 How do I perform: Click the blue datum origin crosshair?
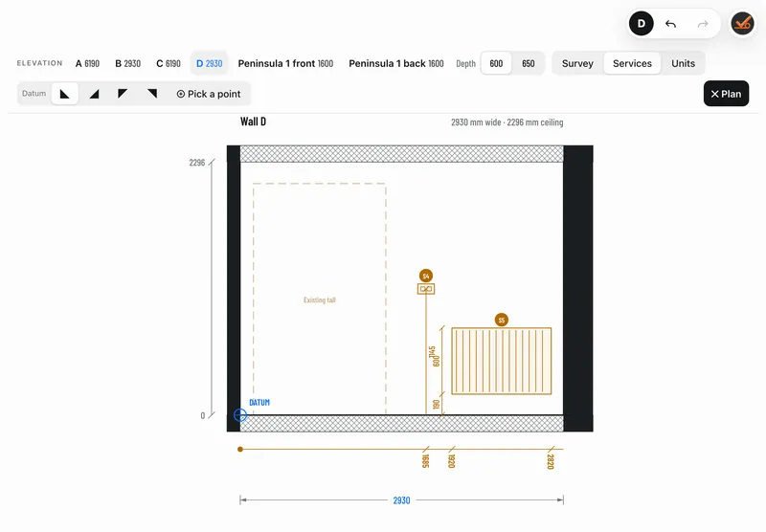(x=240, y=415)
